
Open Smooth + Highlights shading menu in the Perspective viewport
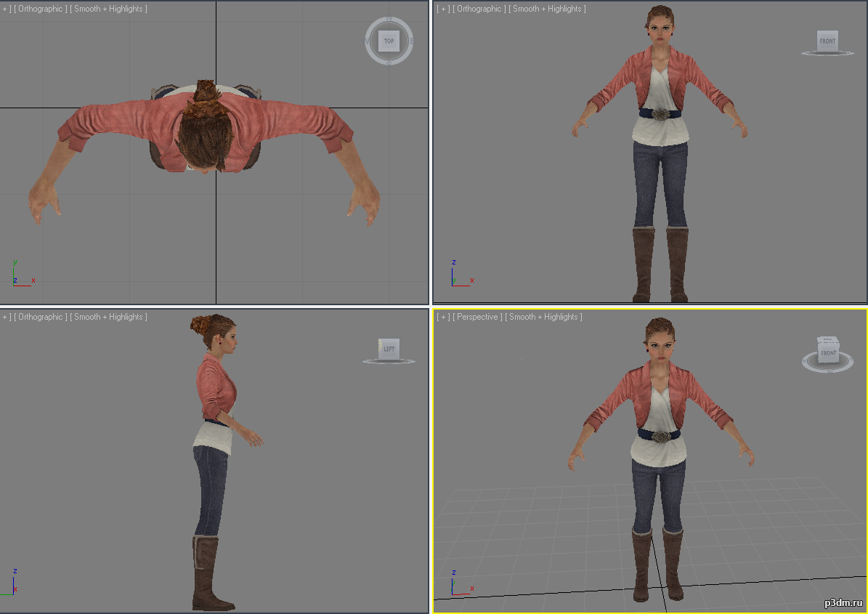[543, 317]
